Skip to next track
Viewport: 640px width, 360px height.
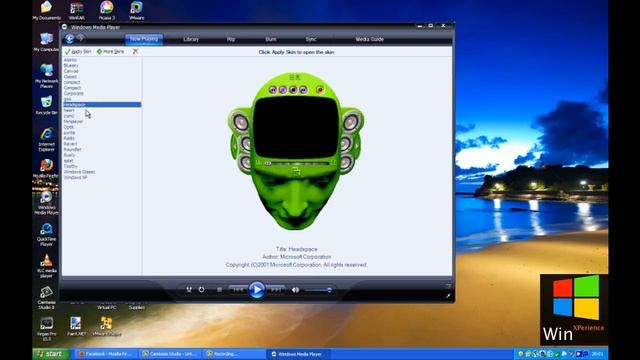pos(276,290)
